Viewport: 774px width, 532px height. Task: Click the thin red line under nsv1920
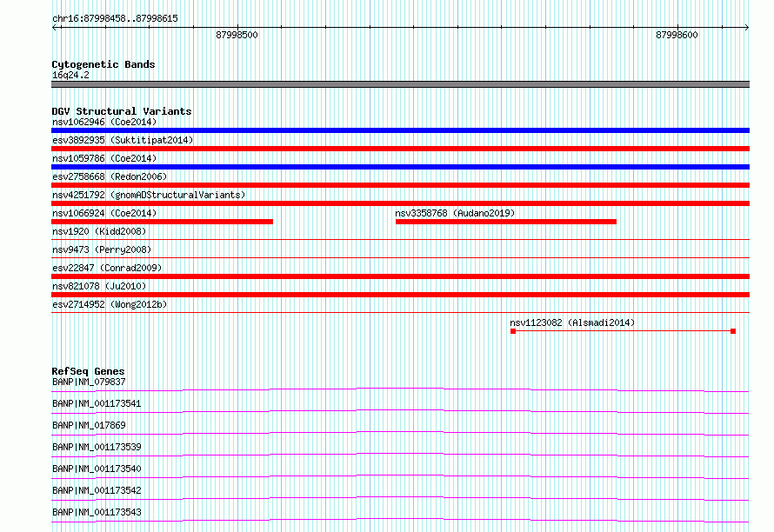tap(400, 239)
